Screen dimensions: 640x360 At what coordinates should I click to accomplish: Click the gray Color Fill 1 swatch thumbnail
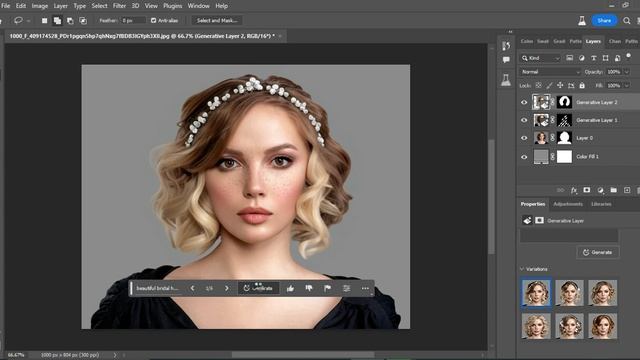coord(541,157)
